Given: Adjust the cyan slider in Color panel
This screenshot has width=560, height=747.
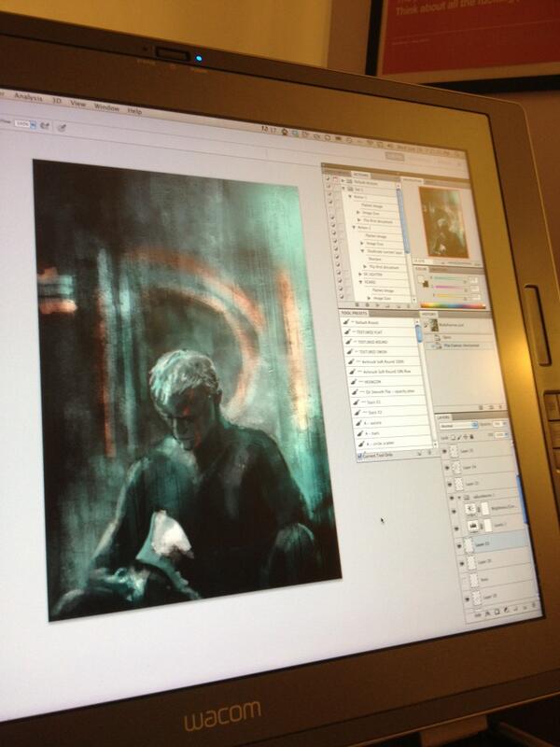Looking at the screenshot, I should 447,279.
